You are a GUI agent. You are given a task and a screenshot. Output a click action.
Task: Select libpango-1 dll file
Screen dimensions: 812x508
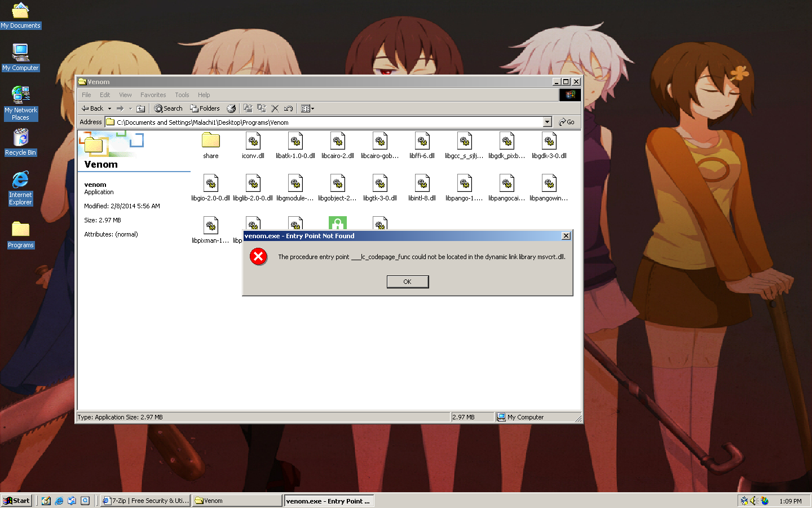[465, 188]
